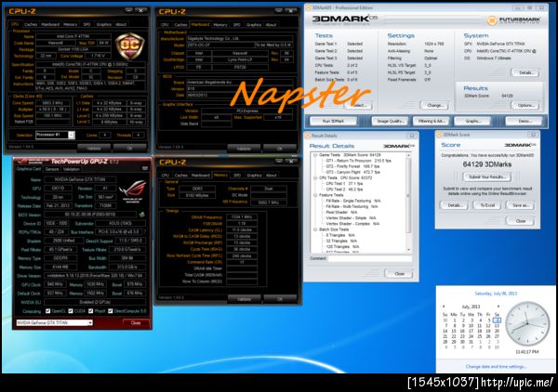The width and height of the screenshot is (558, 392).
Task: Open CPU tab in the Mainboard CPU-Z window
Action: pyautogui.click(x=165, y=25)
